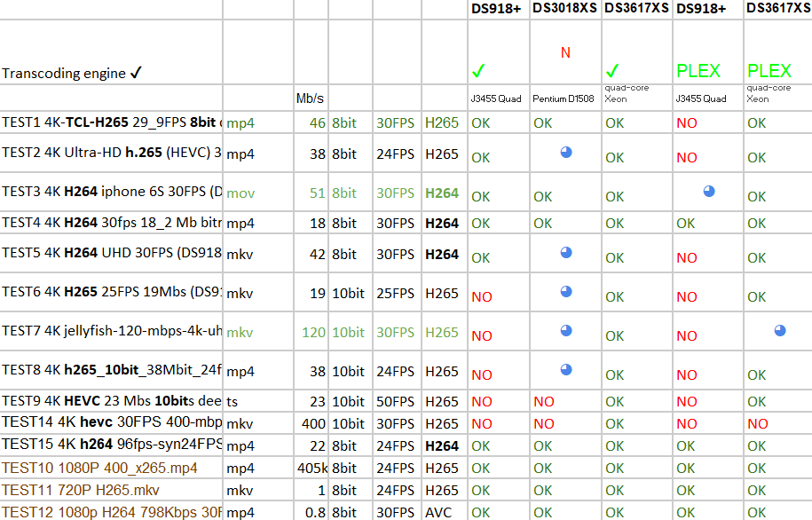Click the red N mark under DS3018XS

tap(565, 53)
